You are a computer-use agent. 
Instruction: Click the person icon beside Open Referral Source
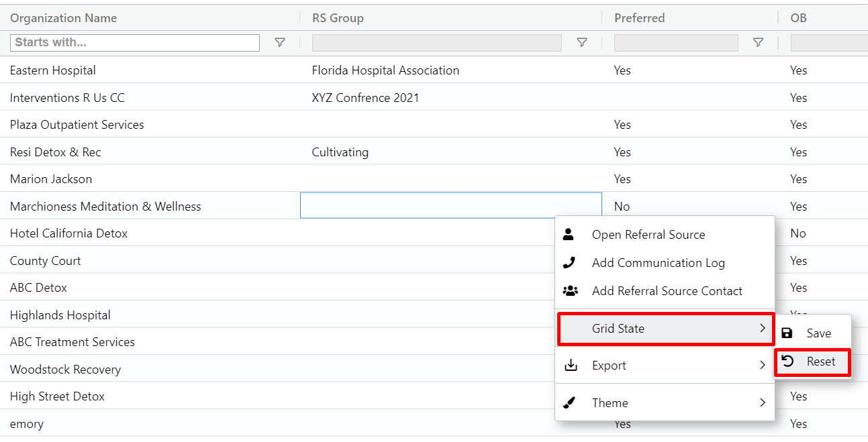pos(569,235)
